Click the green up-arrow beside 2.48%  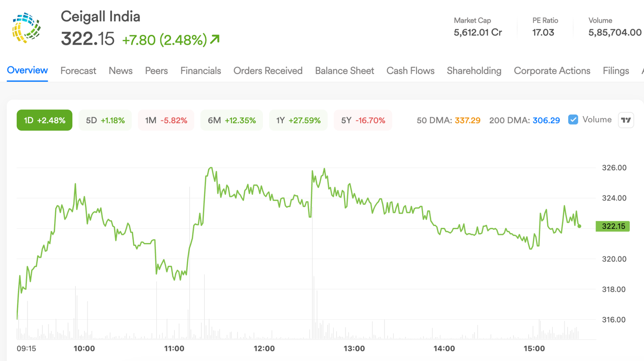tap(215, 39)
